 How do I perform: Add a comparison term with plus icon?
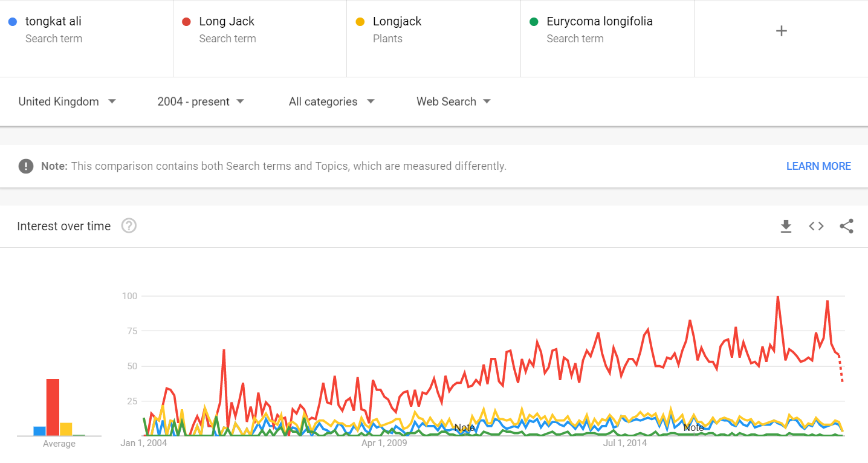click(781, 31)
